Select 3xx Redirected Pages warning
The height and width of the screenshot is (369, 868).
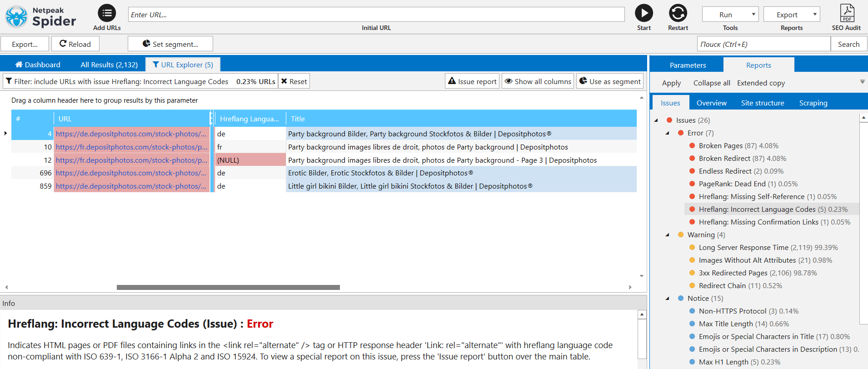tap(758, 273)
